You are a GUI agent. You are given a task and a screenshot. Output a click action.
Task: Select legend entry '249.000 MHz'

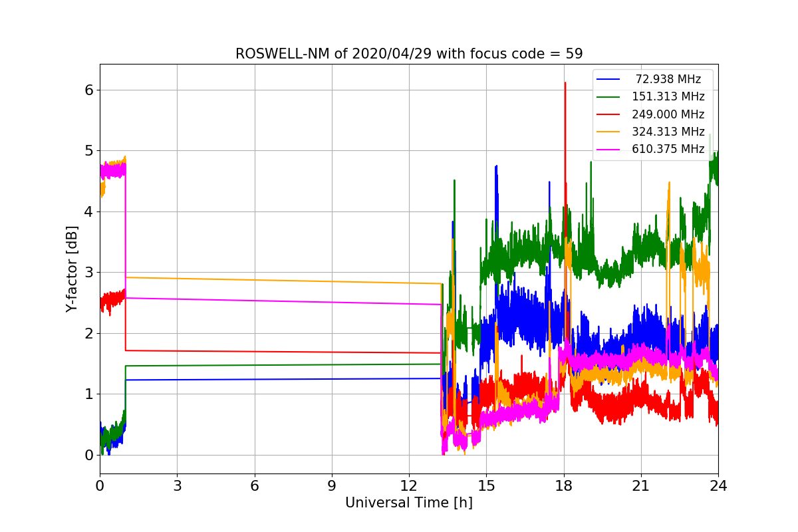tap(668, 114)
